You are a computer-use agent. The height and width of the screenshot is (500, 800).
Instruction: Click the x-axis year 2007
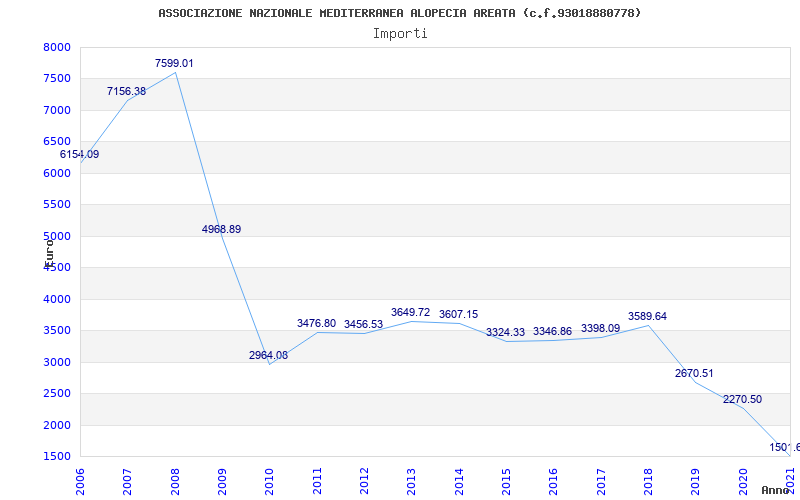click(128, 482)
